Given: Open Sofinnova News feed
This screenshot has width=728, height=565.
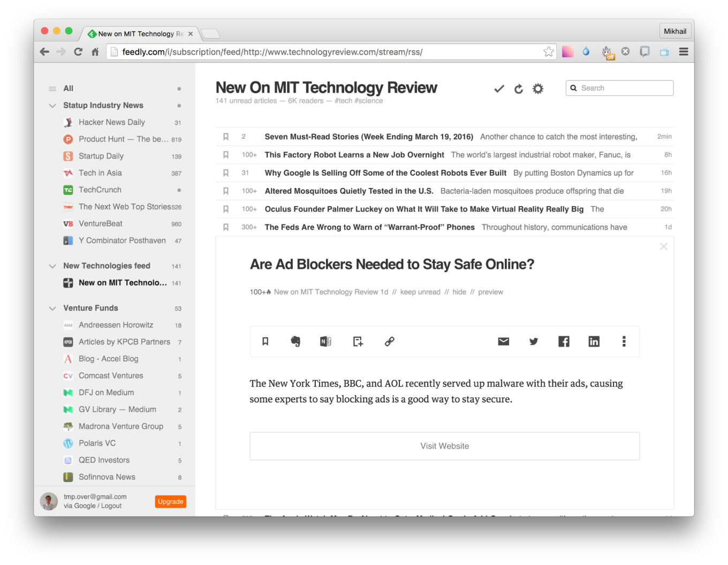Looking at the screenshot, I should 107,477.
